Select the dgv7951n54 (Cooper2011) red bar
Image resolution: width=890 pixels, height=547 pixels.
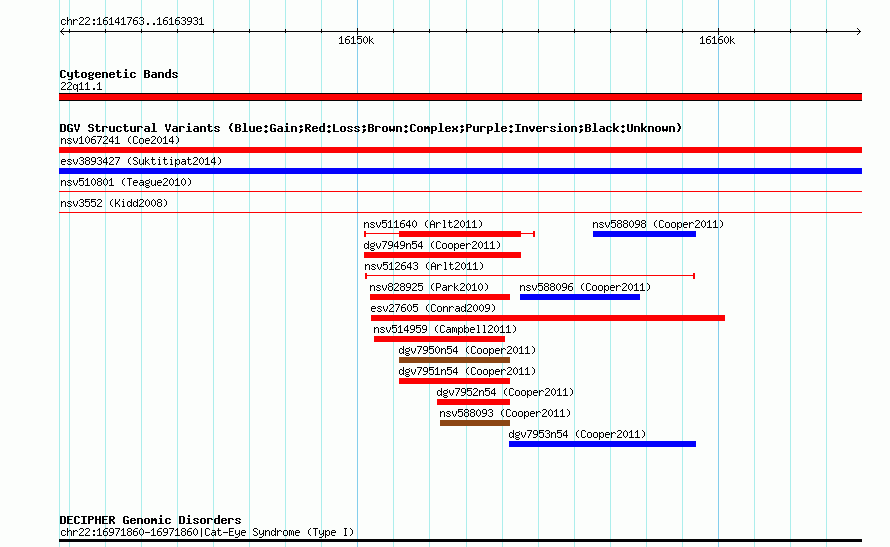tap(454, 381)
